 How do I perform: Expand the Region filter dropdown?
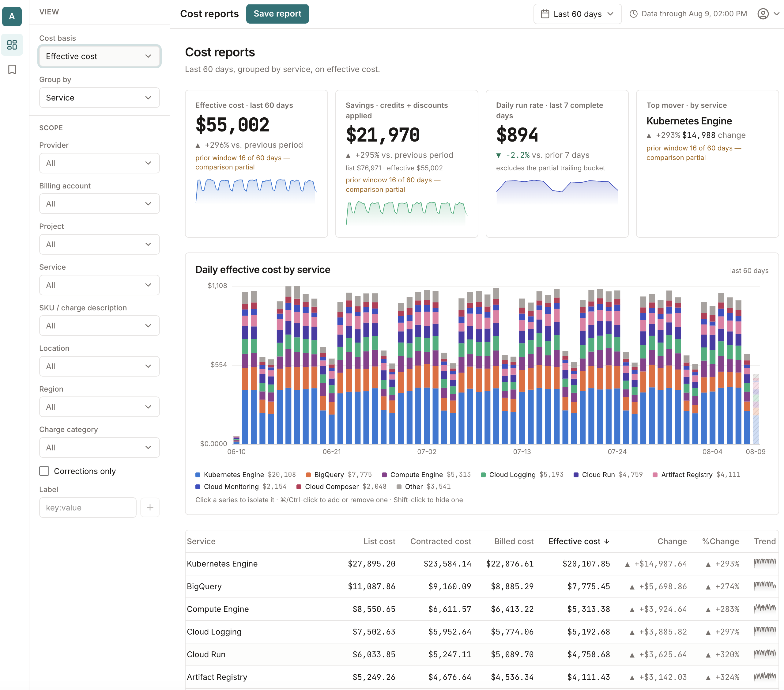click(x=99, y=407)
